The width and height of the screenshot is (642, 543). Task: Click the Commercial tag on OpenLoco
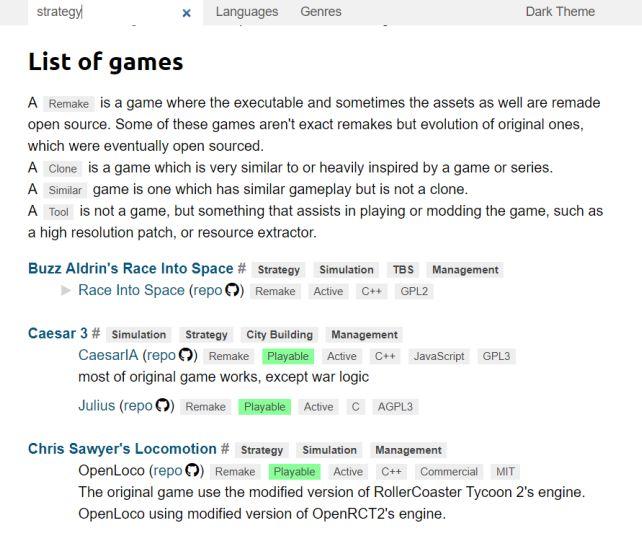tap(449, 472)
